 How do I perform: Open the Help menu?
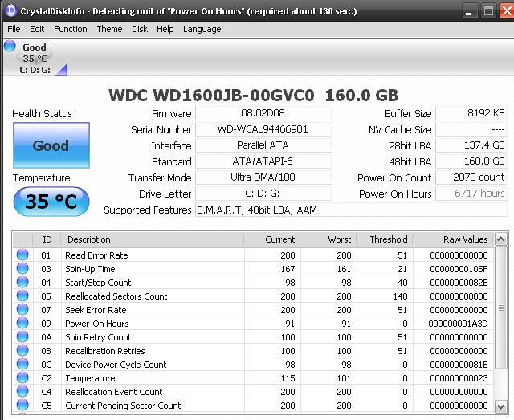pyautogui.click(x=165, y=29)
